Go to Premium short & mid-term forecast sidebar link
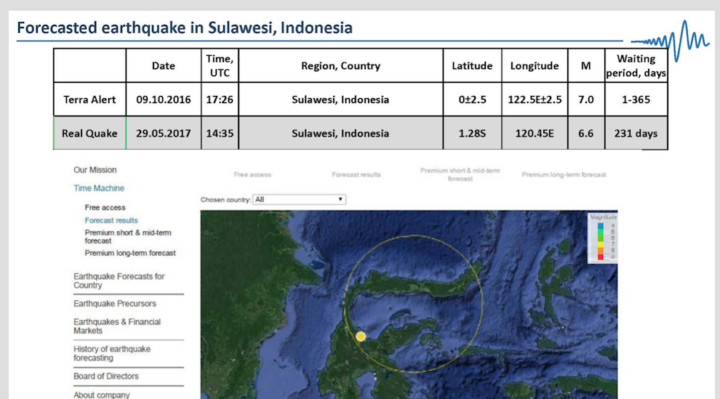 coord(128,236)
